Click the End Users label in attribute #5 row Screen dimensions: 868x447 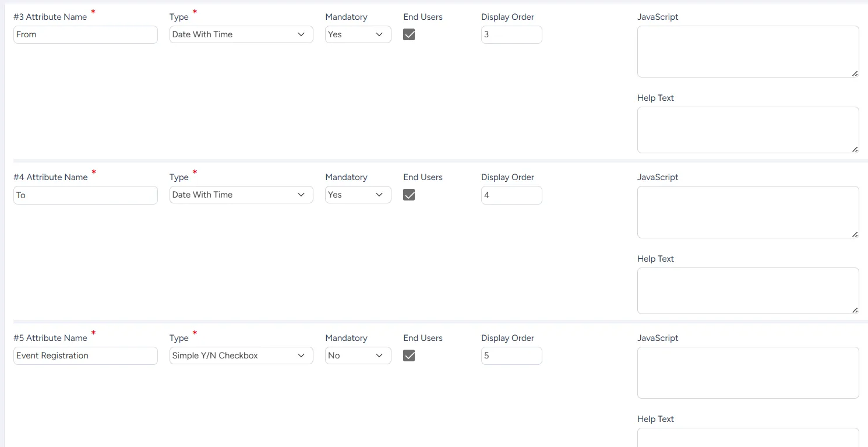pos(423,338)
